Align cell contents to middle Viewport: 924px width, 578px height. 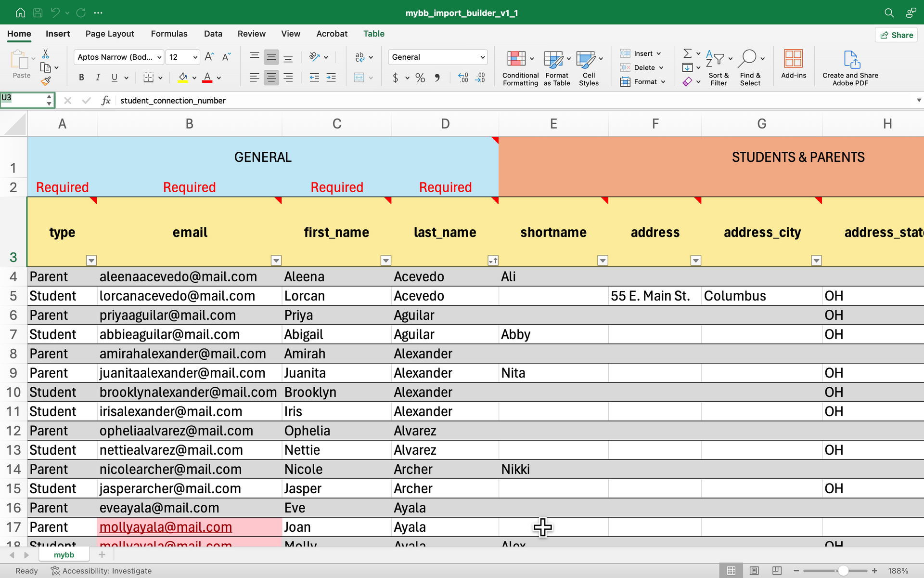point(271,57)
